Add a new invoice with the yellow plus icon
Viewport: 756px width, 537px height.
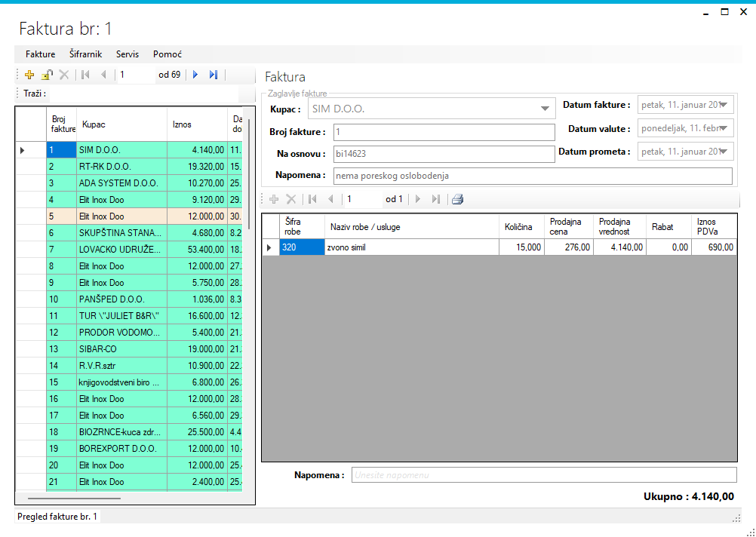click(29, 75)
